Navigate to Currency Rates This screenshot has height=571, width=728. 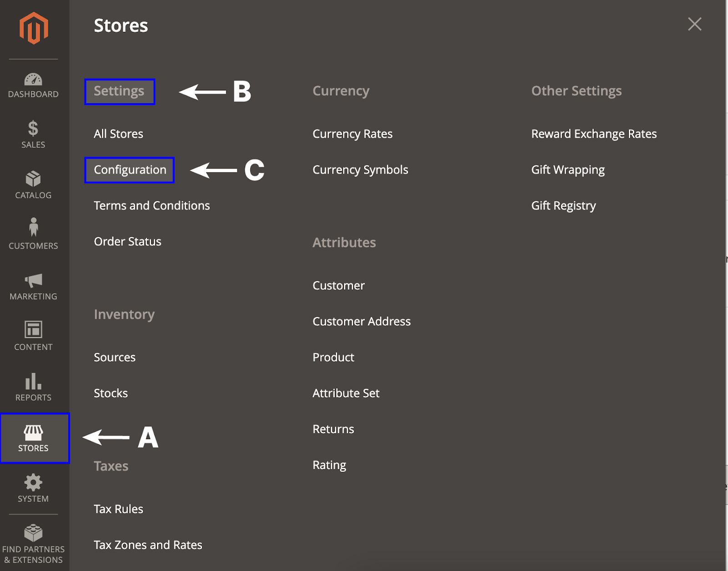352,134
